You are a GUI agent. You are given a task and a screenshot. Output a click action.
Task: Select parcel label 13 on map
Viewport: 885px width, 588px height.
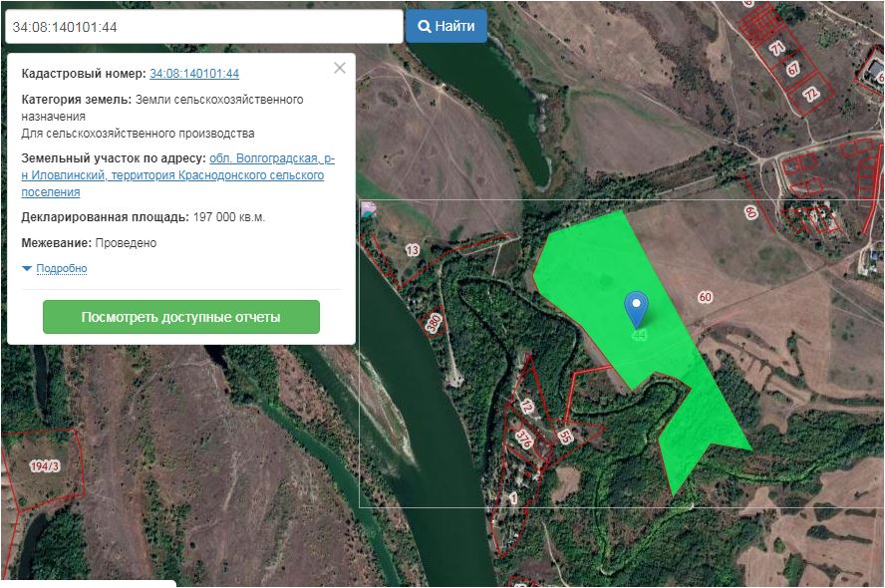tap(413, 250)
